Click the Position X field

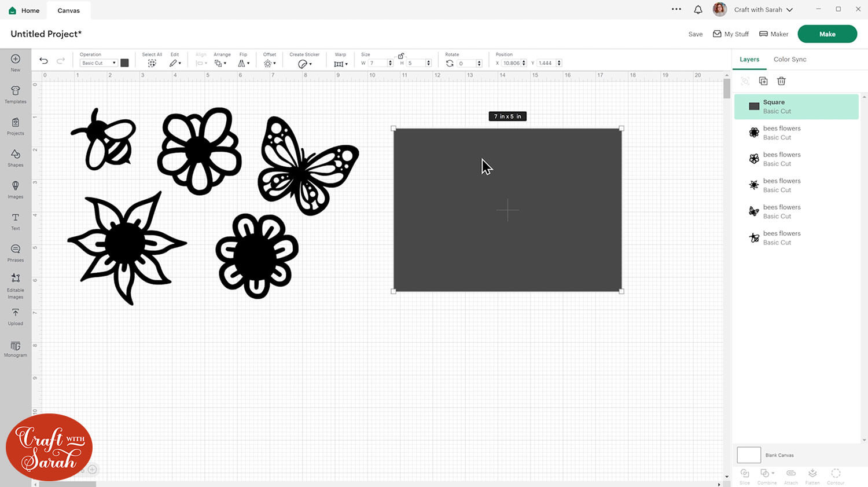(x=512, y=63)
